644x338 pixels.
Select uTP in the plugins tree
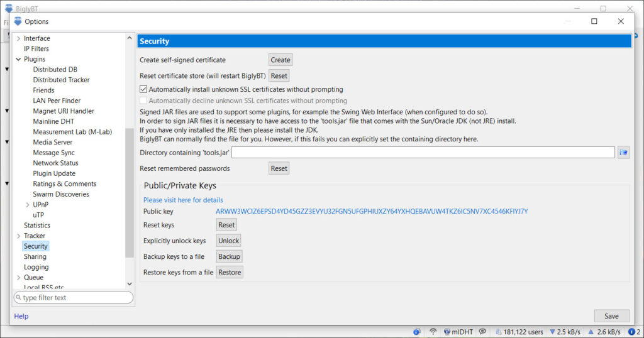click(38, 215)
